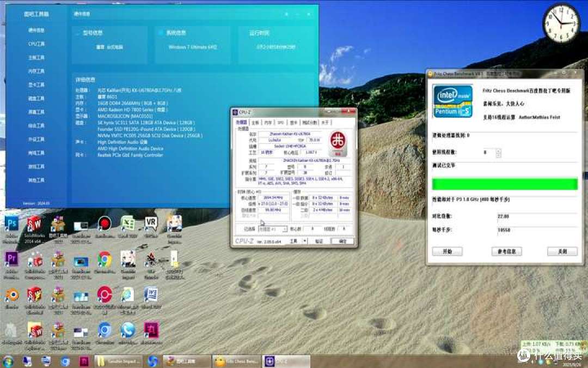
Task: Click 关闭 button in Fritz Chess Benchmark
Action: (x=562, y=251)
